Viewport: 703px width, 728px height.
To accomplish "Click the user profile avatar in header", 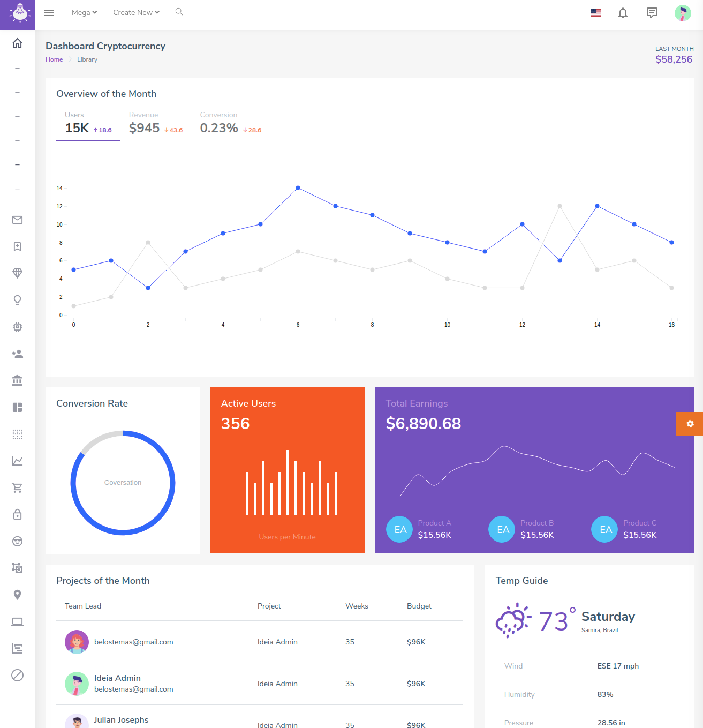I will (x=682, y=13).
